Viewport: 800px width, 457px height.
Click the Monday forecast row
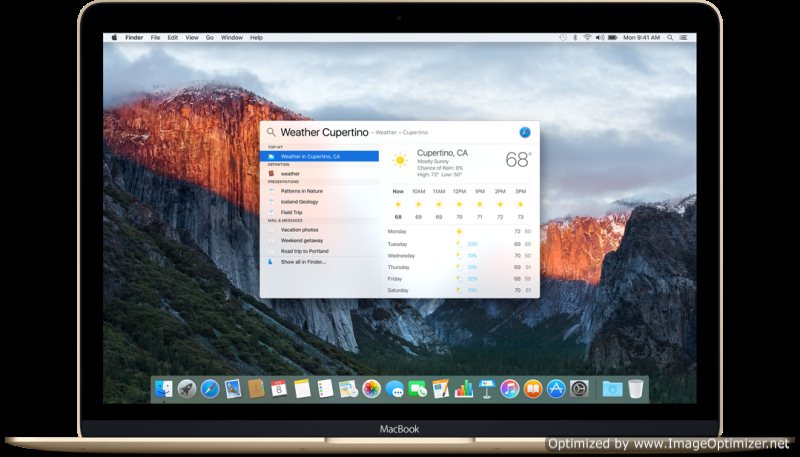459,231
